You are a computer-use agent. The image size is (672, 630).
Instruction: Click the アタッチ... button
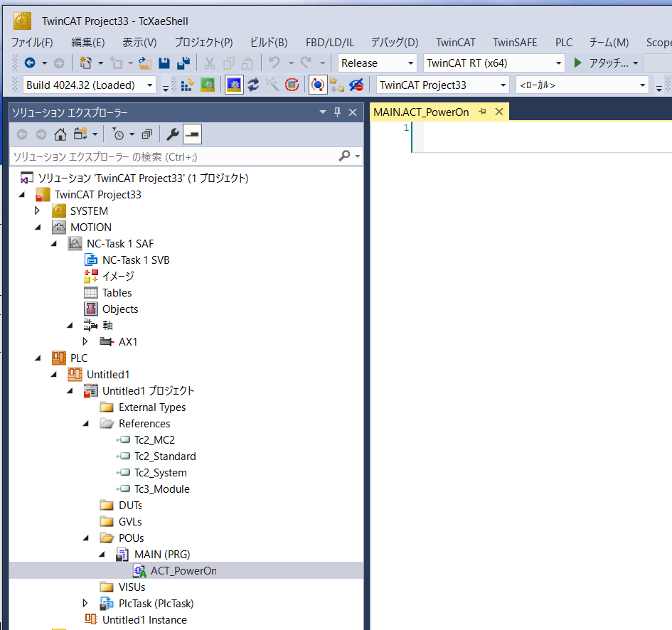tap(609, 63)
